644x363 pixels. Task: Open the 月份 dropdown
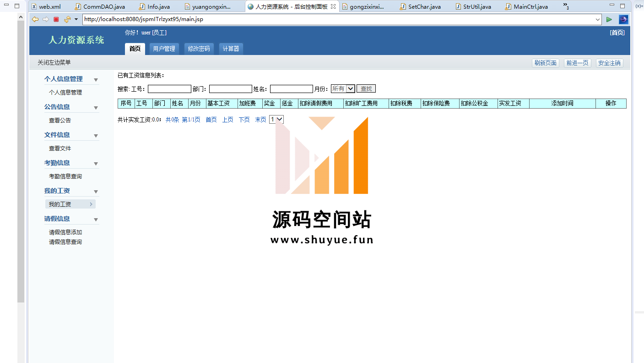coord(351,88)
